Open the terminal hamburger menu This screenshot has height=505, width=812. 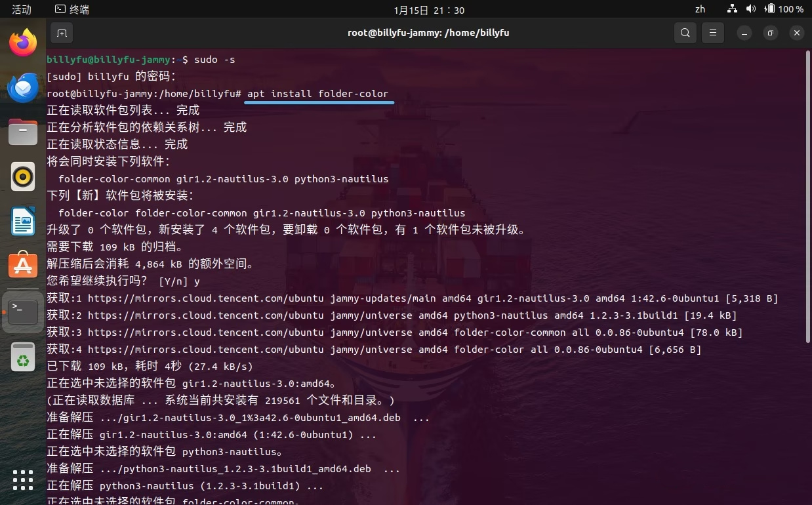click(x=713, y=33)
